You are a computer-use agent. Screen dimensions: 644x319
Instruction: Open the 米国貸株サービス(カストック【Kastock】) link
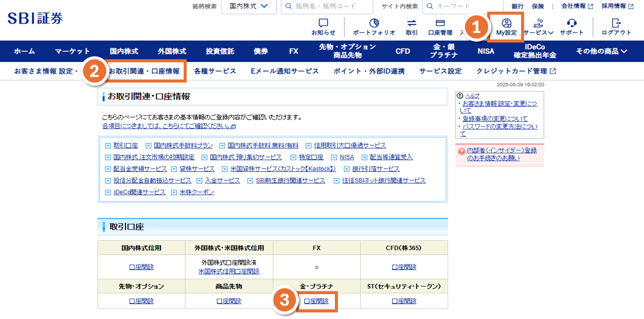(x=283, y=169)
